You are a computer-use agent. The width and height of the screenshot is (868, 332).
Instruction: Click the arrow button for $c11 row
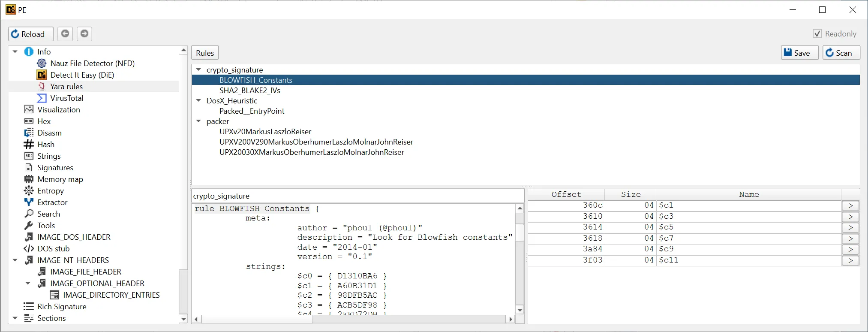point(850,260)
